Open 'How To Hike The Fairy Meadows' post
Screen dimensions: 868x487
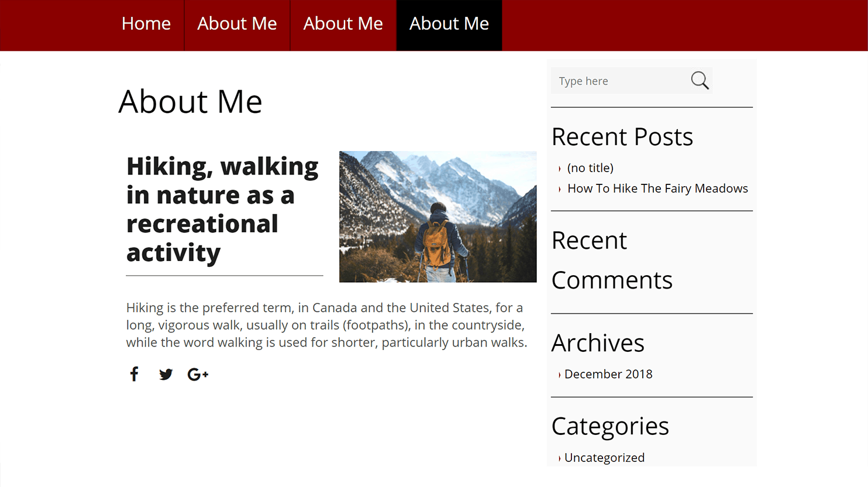[x=657, y=188]
